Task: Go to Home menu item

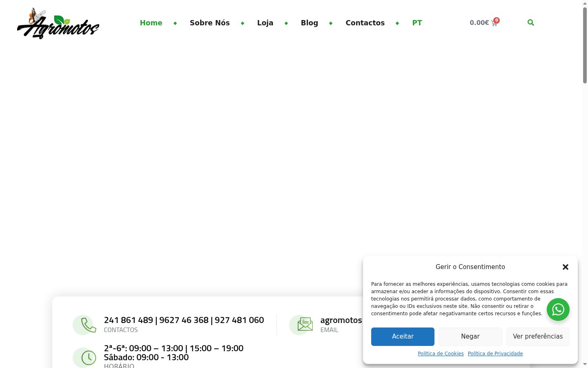Action: [151, 23]
